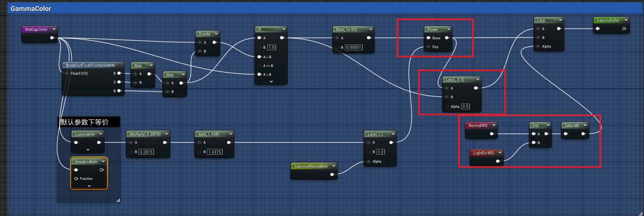Click the LightDirWS node output pin

[x=498, y=161]
